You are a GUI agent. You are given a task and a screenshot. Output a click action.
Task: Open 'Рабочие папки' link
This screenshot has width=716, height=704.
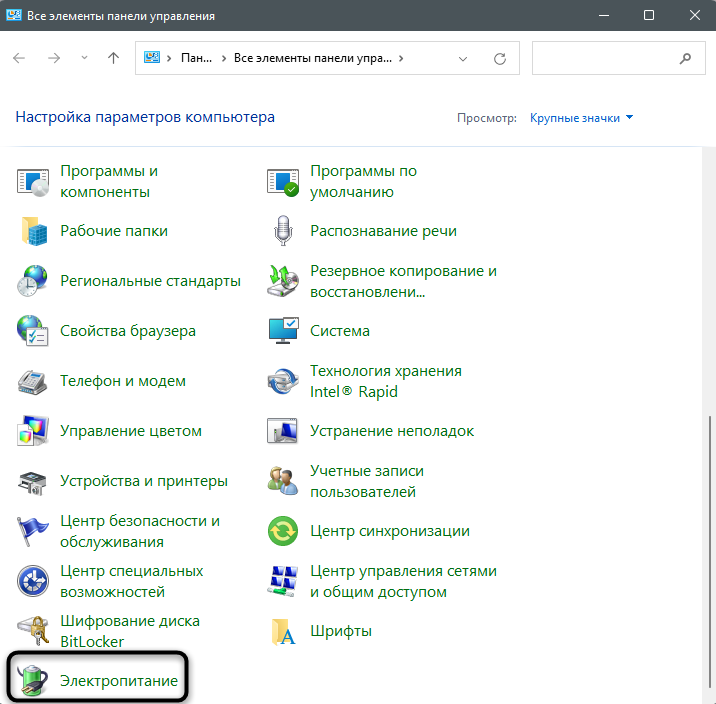[114, 231]
